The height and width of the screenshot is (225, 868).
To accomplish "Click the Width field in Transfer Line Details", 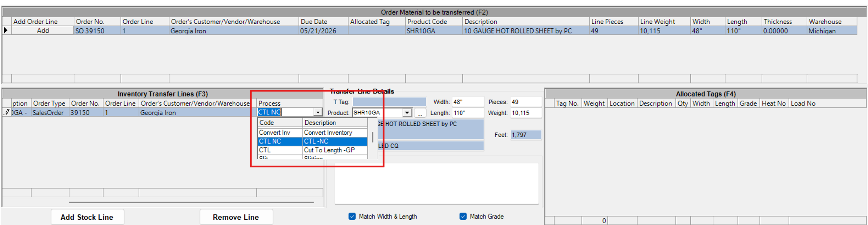I will (x=468, y=102).
